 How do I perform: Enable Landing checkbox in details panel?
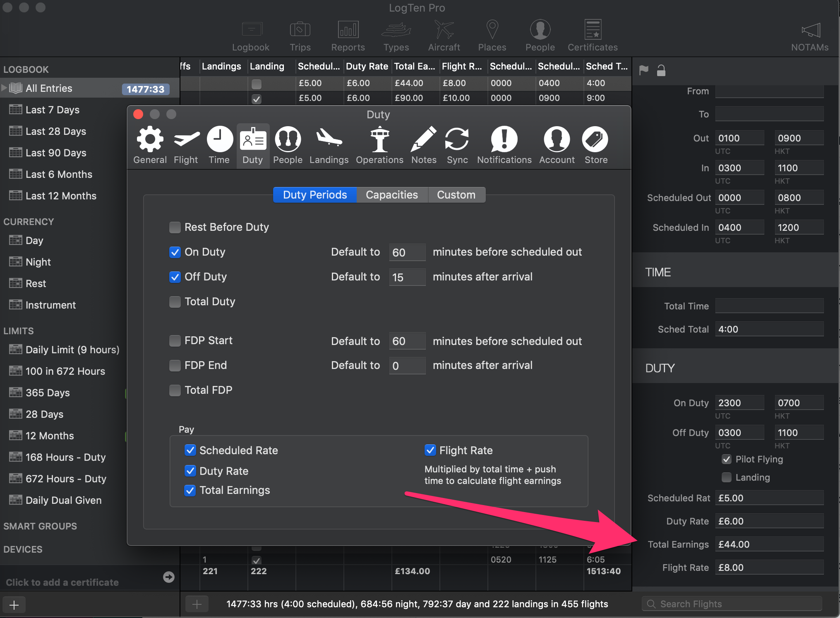pos(726,477)
